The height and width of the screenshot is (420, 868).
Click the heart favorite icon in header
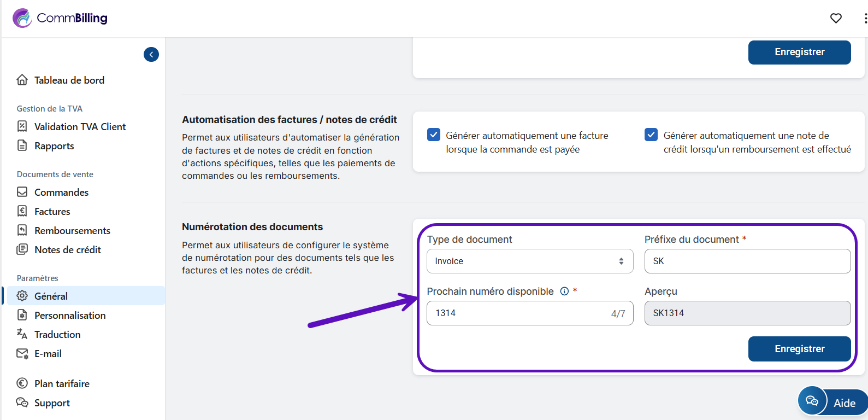tap(836, 18)
